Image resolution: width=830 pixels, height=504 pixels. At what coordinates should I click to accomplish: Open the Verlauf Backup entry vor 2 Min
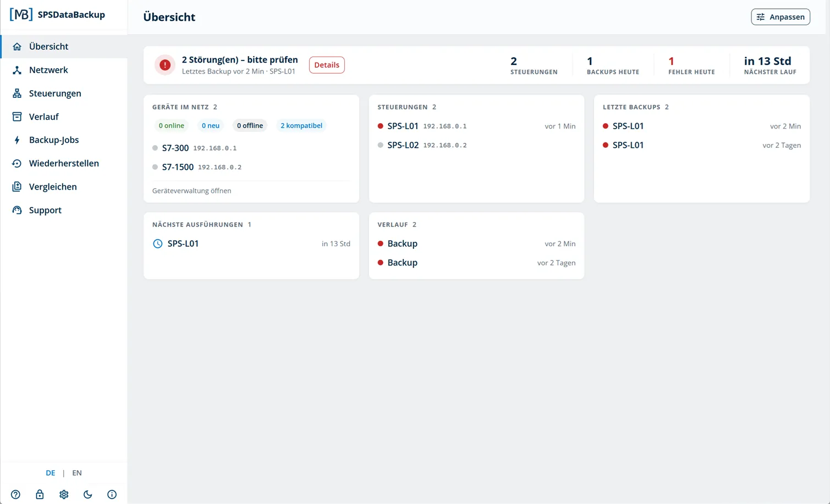[476, 243]
